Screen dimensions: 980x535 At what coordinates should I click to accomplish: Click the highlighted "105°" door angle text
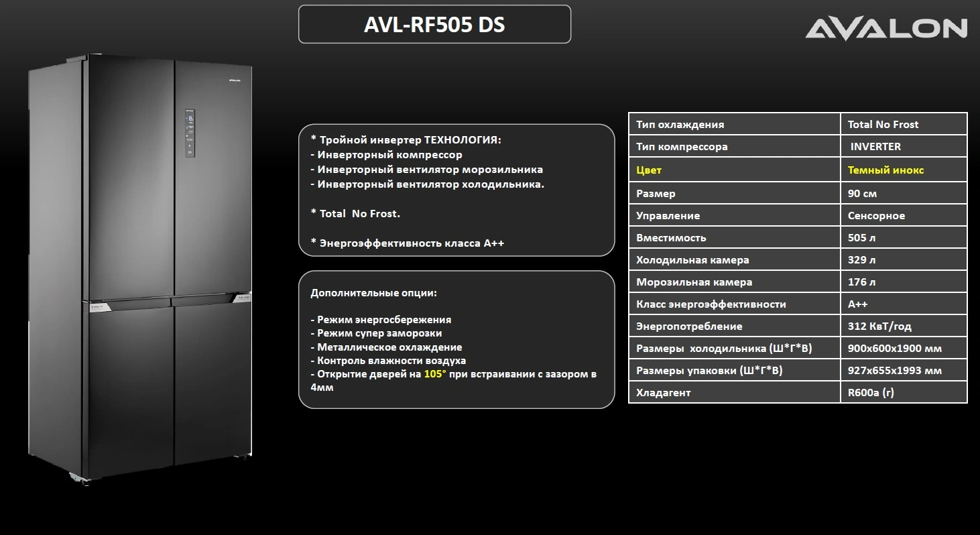[434, 374]
